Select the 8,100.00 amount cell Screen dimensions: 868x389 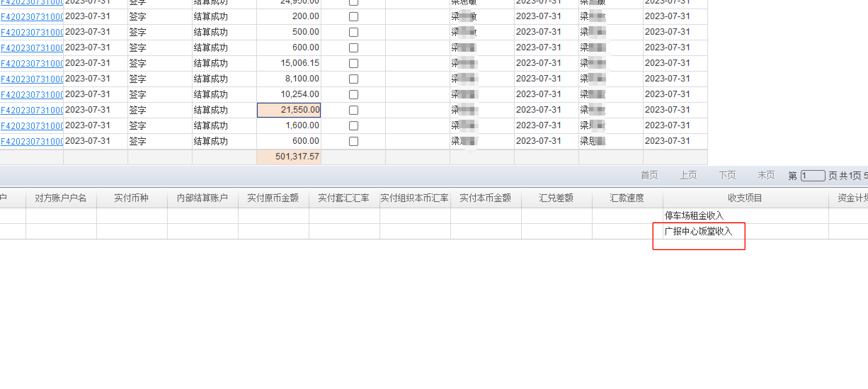point(289,79)
